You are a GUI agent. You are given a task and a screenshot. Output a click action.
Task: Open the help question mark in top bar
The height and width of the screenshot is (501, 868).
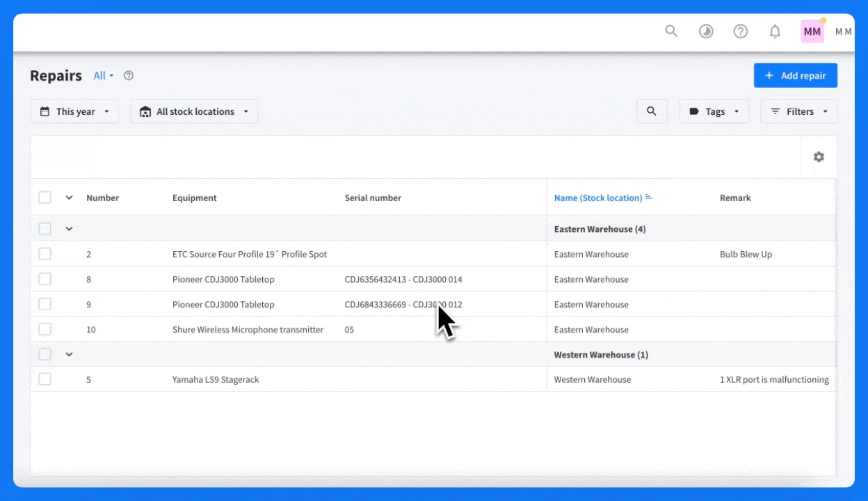point(741,31)
